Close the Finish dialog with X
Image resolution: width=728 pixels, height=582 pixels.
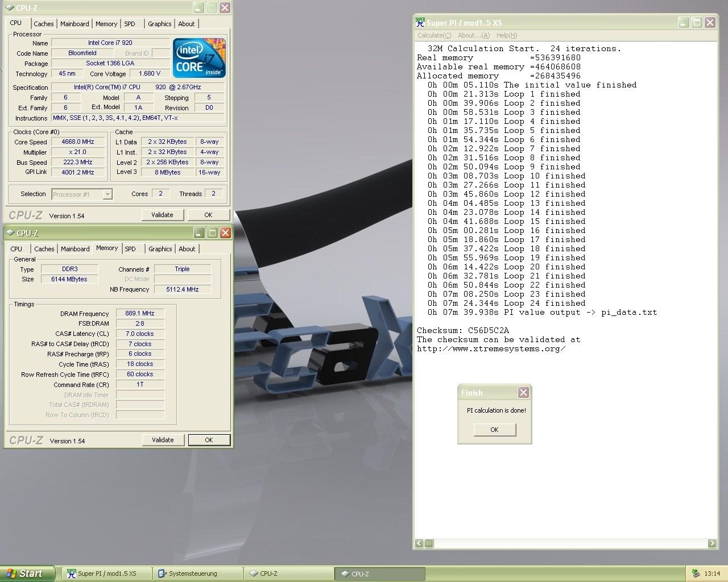pyautogui.click(x=523, y=392)
